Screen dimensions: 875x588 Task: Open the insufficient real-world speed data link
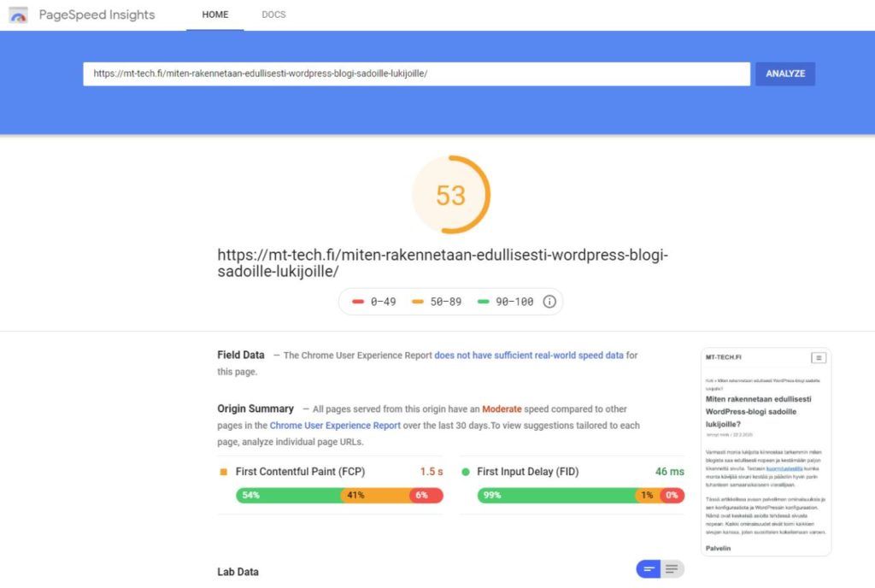point(529,355)
